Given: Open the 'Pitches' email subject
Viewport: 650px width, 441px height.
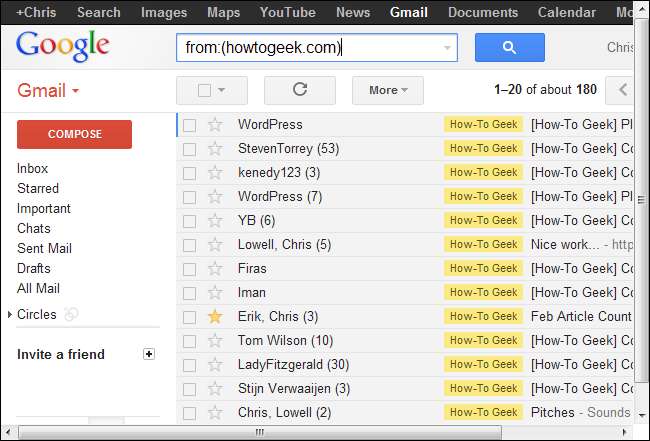Looking at the screenshot, I should [x=553, y=412].
